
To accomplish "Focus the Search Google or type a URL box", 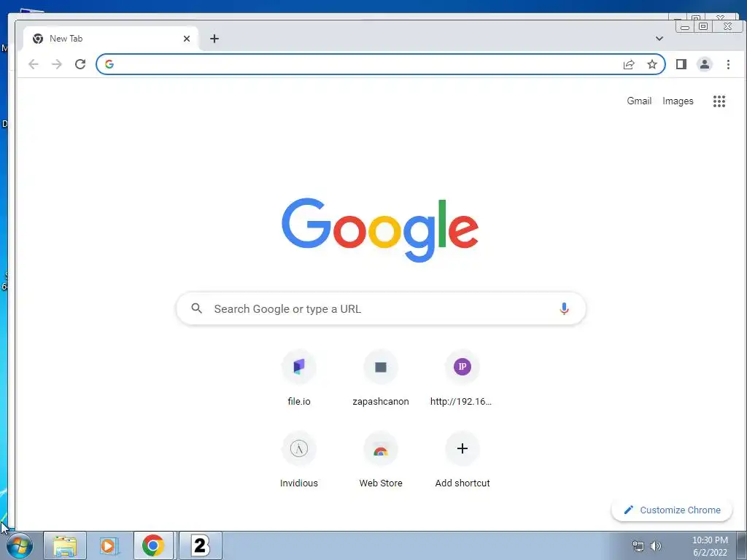I will tap(381, 308).
